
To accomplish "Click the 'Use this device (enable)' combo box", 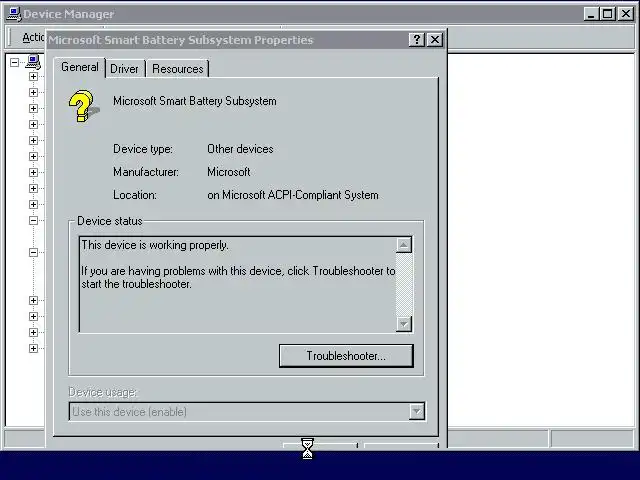I will (x=247, y=411).
